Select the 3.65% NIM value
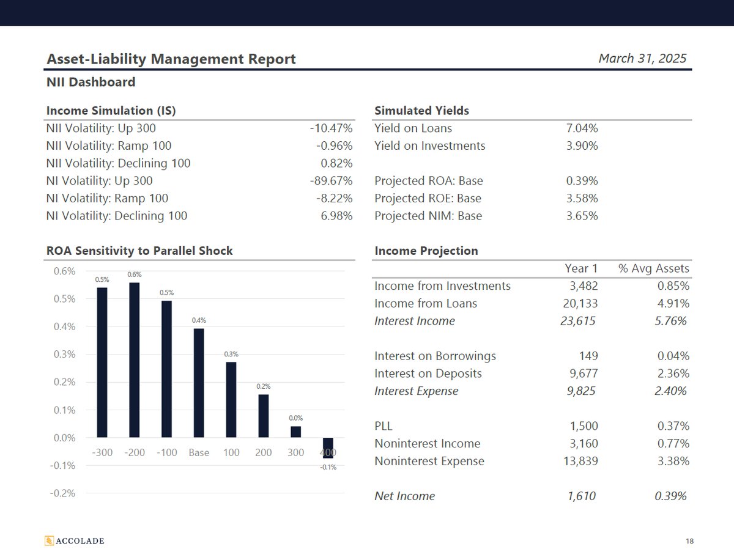 [x=582, y=216]
